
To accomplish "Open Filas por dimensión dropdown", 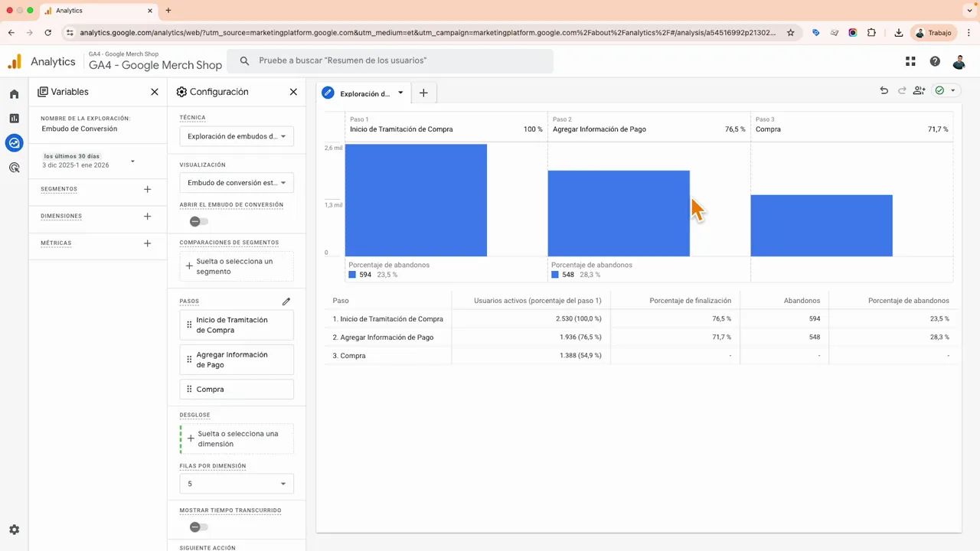I will [x=237, y=484].
